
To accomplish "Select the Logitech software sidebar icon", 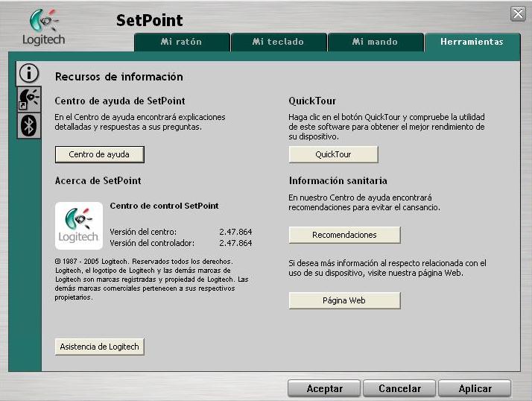I will click(28, 99).
